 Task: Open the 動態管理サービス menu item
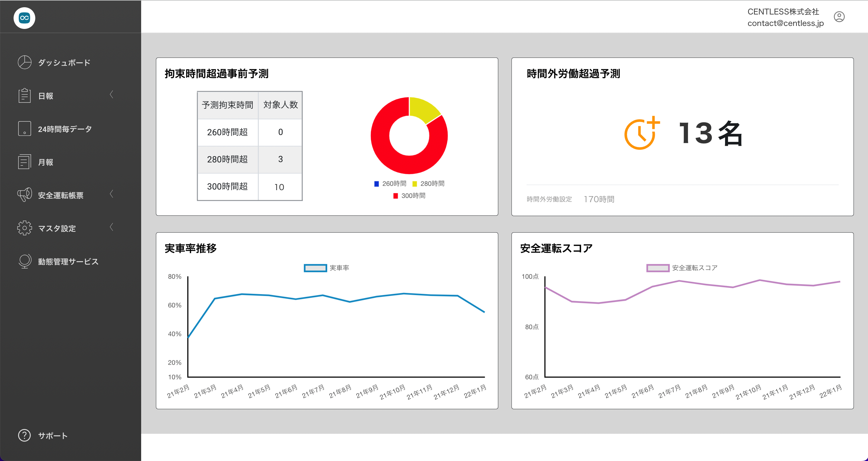(x=68, y=262)
